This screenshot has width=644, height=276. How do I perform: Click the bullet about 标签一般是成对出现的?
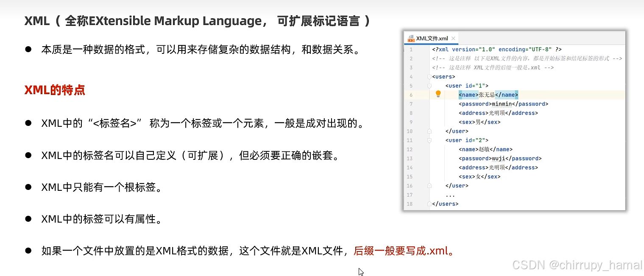[x=202, y=124]
